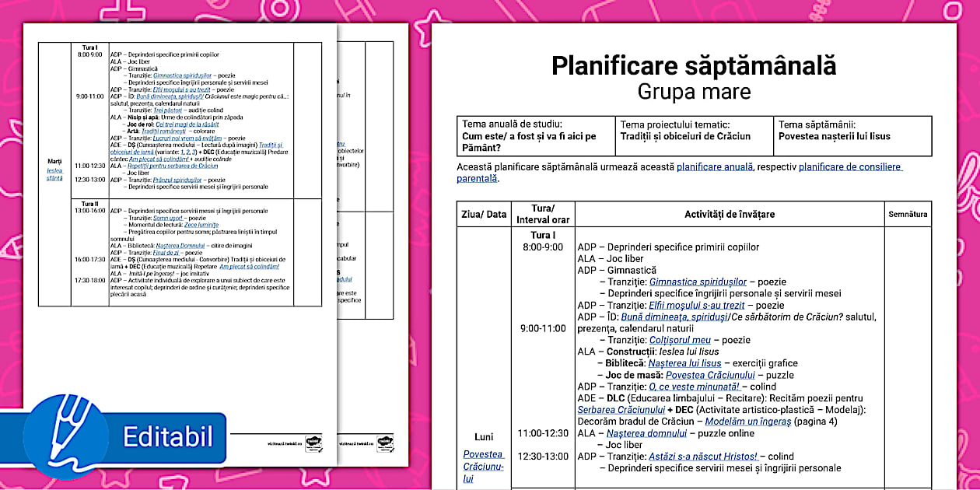Open the Colțișorul meu poezie link
This screenshot has width=980, height=490.
[679, 340]
